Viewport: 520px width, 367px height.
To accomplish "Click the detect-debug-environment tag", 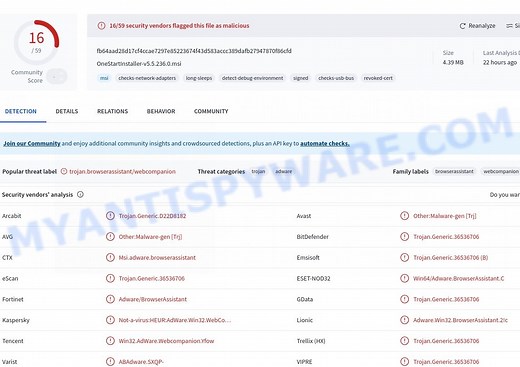I will [252, 78].
